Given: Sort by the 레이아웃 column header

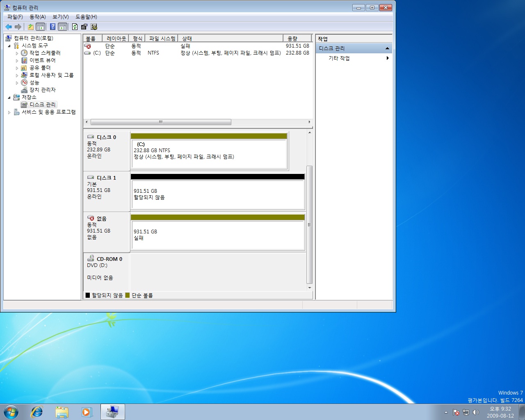Looking at the screenshot, I should (115, 39).
